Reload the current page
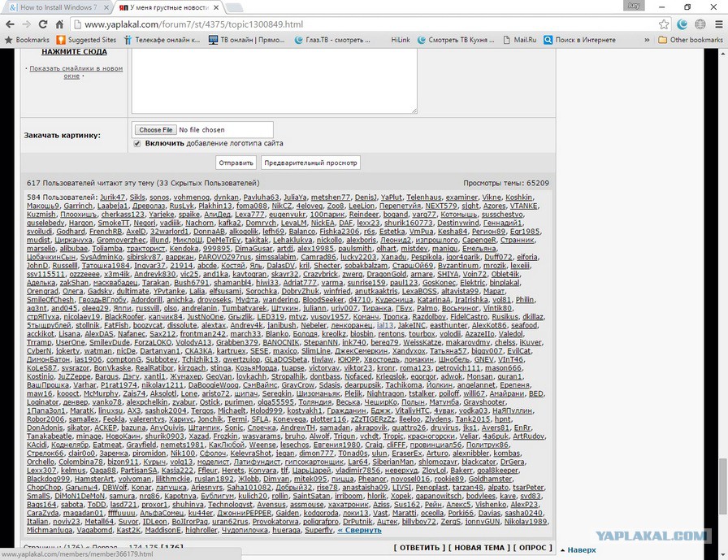 tap(43, 24)
